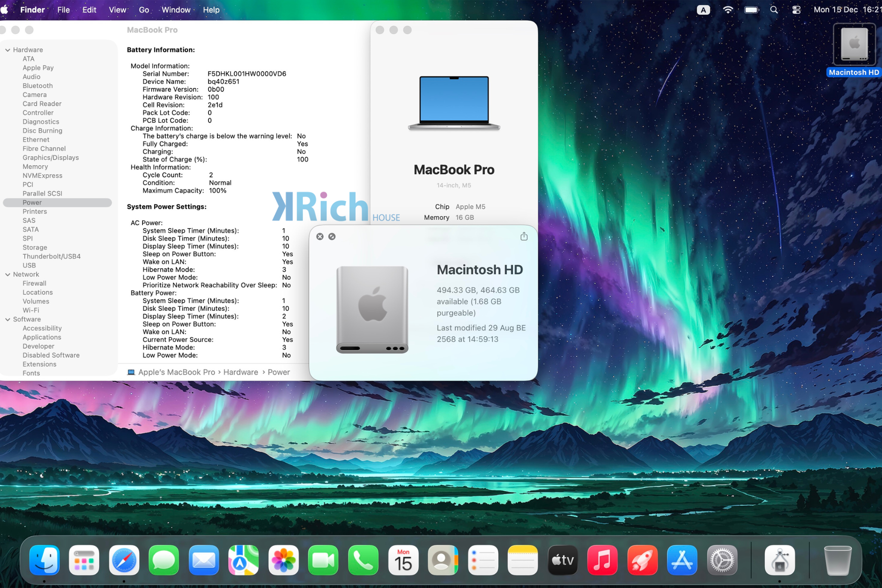Click 'Apple's MacBook Pro' in path bar
This screenshot has width=882, height=588.
[x=177, y=372]
